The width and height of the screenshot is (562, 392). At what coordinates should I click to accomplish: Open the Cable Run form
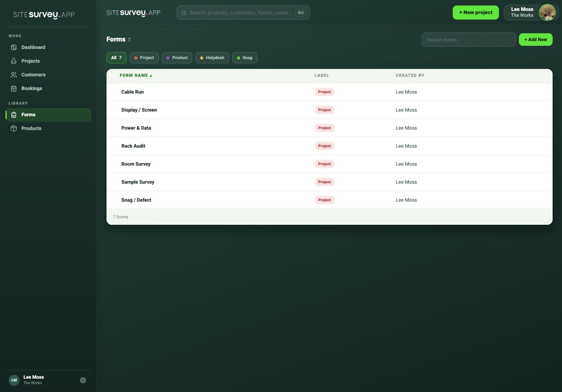coord(132,92)
